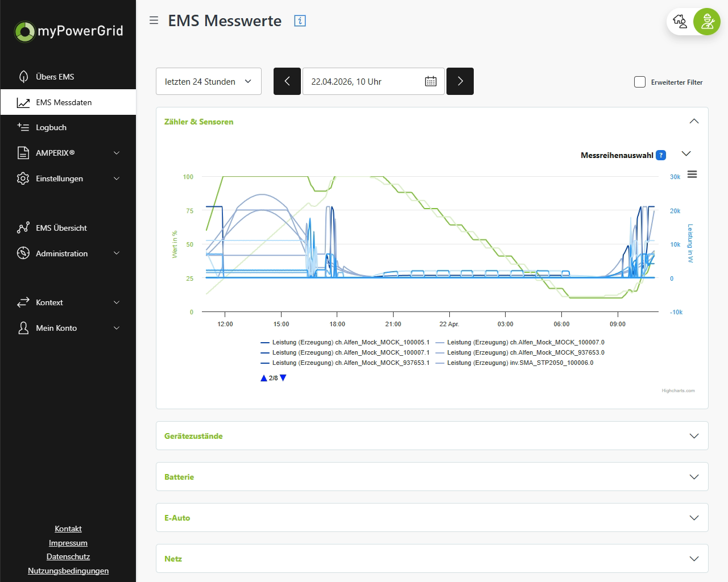
Task: Expand the AMPERIX submenu chevron
Action: click(x=117, y=153)
